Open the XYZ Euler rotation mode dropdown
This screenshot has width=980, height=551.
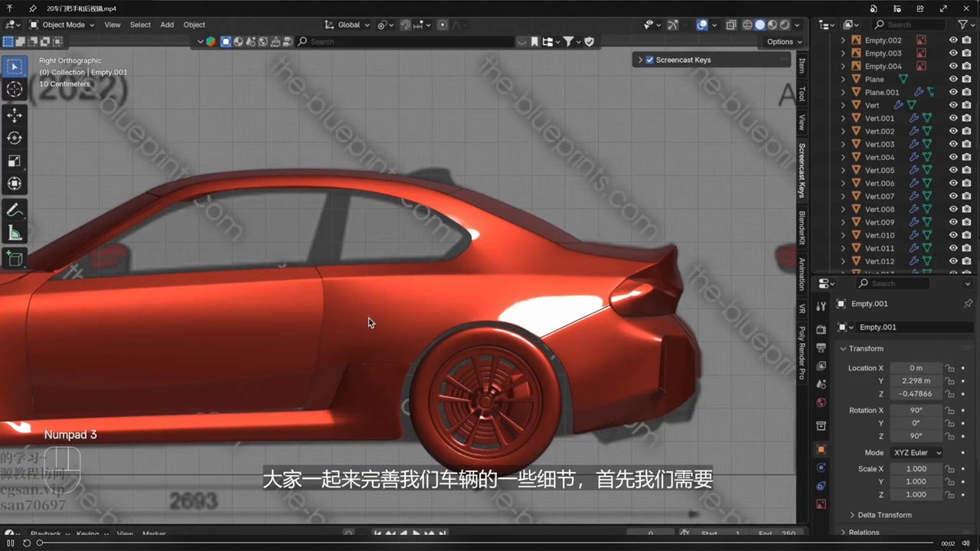click(x=916, y=452)
